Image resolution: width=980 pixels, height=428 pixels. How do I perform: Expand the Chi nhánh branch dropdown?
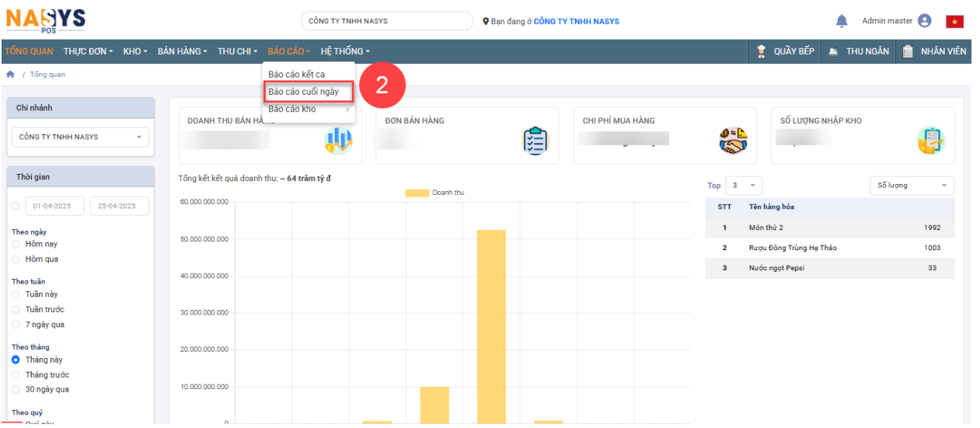79,137
